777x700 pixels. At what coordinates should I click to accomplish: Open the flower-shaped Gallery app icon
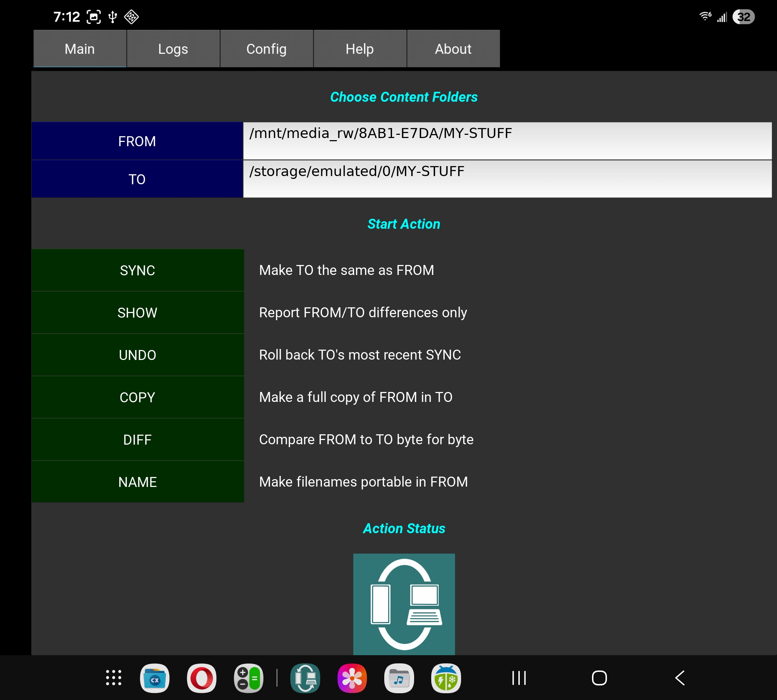tap(352, 678)
